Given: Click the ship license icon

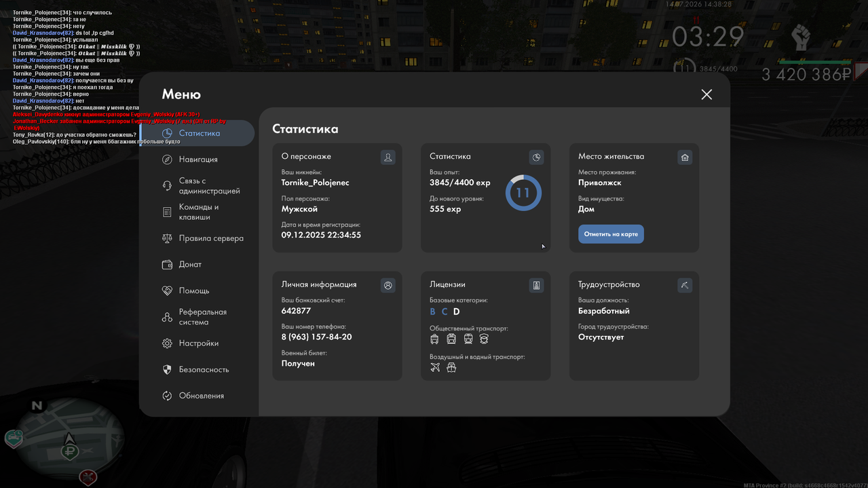Looking at the screenshot, I should click(x=451, y=367).
